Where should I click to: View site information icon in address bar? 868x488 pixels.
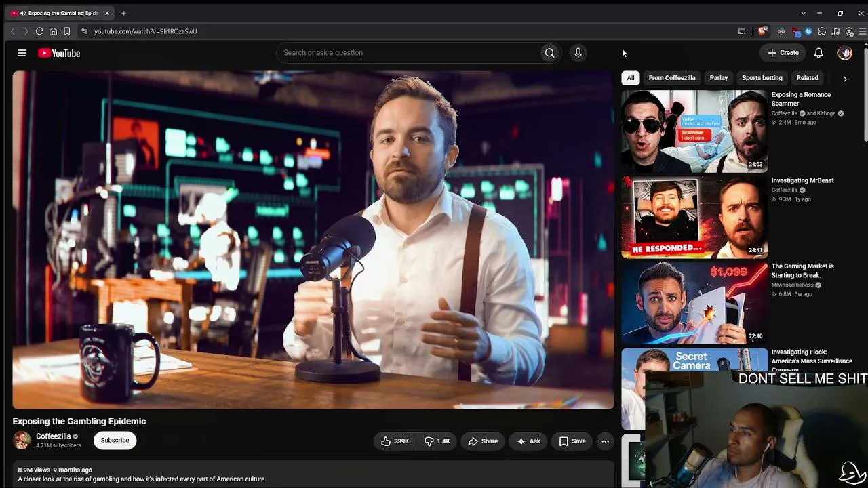click(84, 31)
